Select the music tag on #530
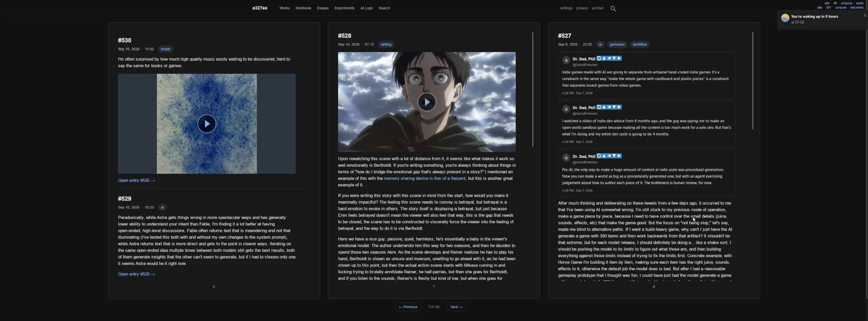The image size is (868, 321). coord(166,49)
